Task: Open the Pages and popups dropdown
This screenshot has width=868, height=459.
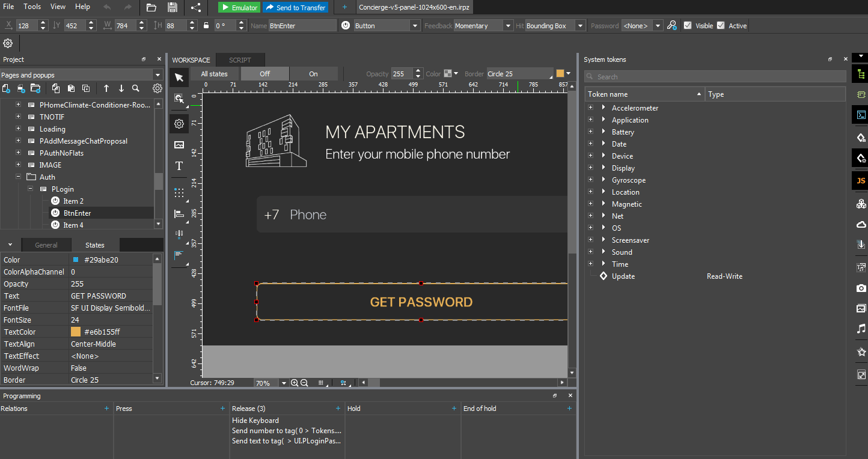Action: point(157,75)
